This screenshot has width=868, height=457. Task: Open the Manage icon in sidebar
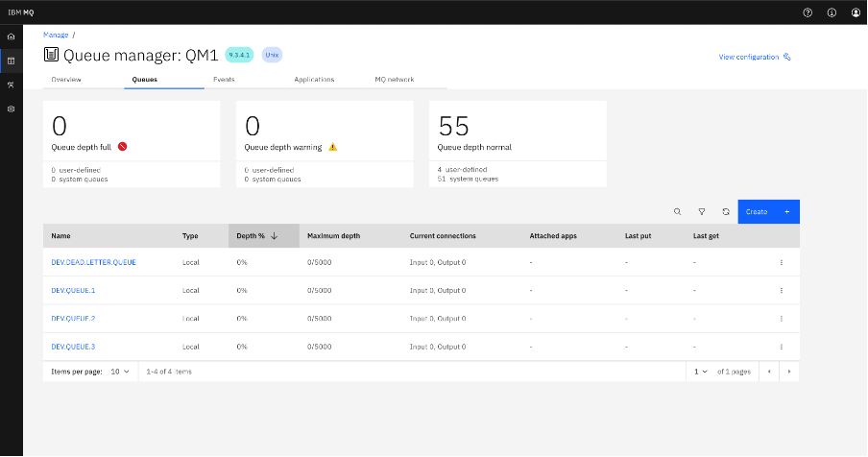point(12,60)
